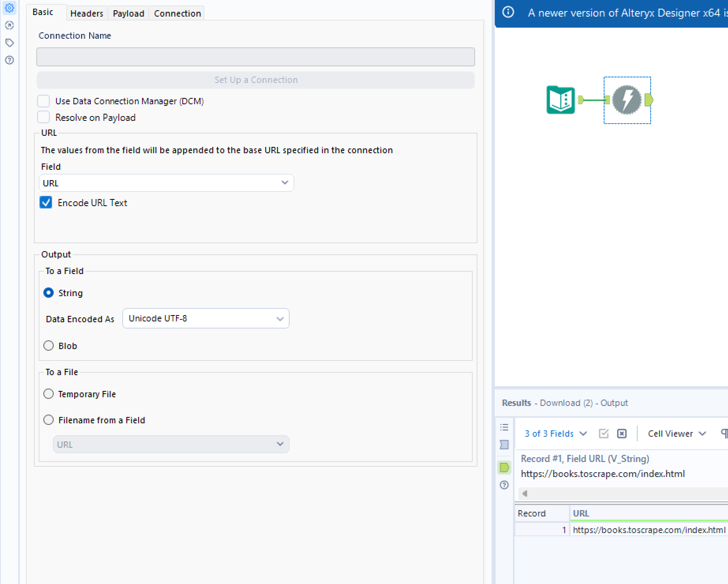Click Set Up a Connection button
This screenshot has width=728, height=584.
click(256, 80)
